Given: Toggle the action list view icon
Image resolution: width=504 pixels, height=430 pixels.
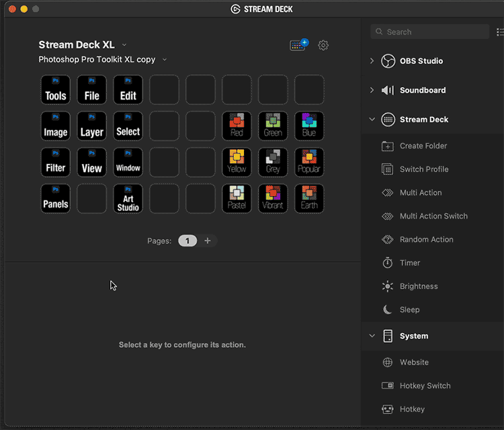Looking at the screenshot, I should (500, 32).
